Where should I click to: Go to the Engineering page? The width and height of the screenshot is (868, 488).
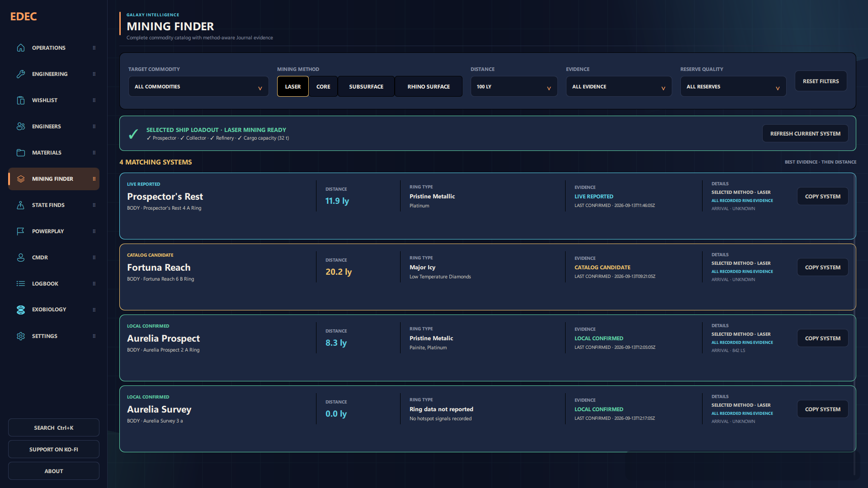(x=54, y=74)
